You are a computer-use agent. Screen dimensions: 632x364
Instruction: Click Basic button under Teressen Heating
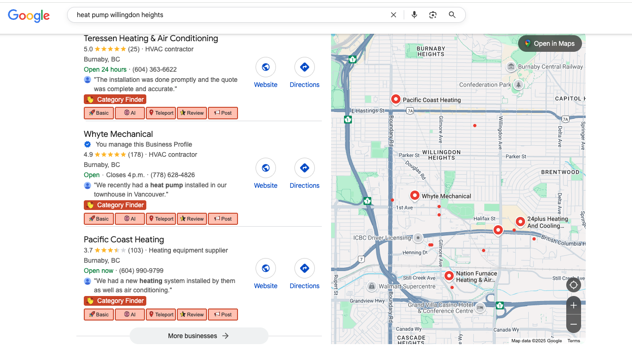[99, 113]
